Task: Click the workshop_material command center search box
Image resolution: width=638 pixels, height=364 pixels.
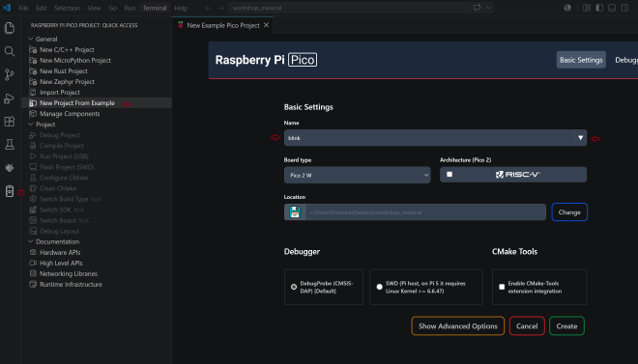Action: (x=349, y=8)
